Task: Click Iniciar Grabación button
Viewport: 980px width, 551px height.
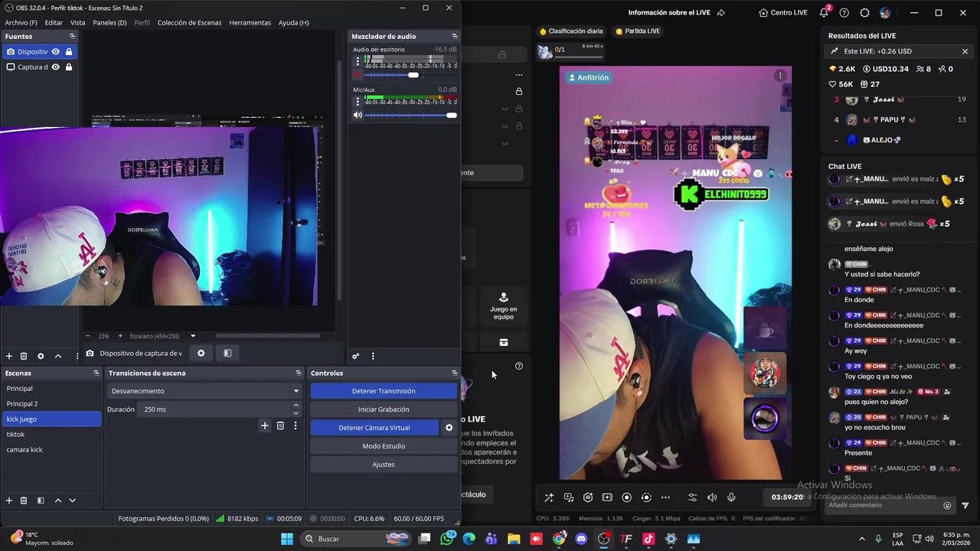Action: (384, 409)
